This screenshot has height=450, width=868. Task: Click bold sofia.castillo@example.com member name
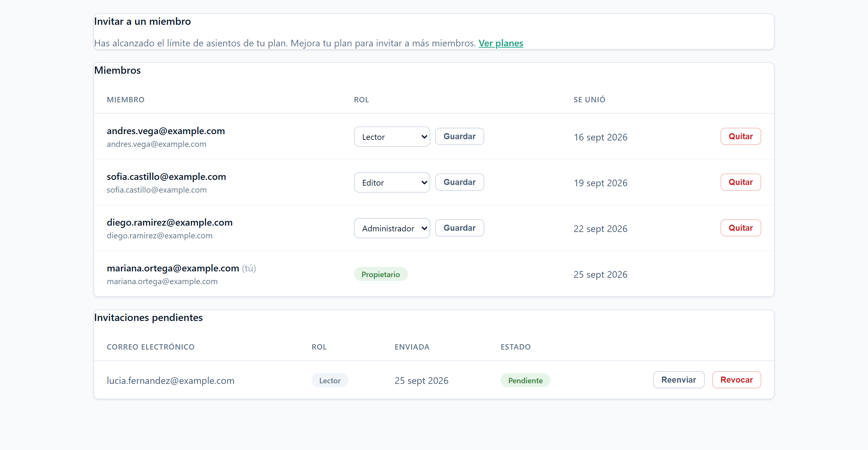click(166, 177)
